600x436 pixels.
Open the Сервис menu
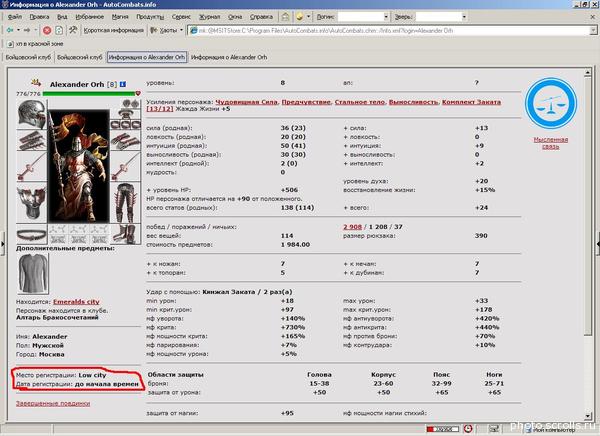(x=181, y=17)
